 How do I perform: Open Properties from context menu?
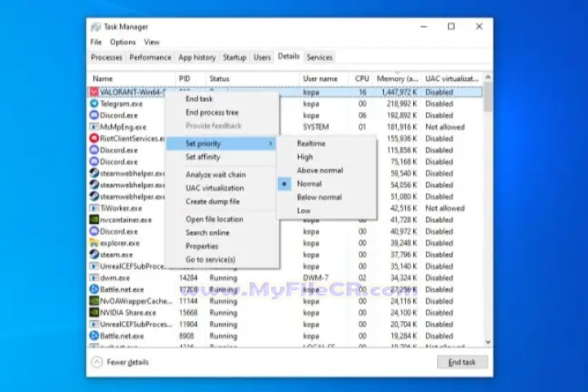coord(222,246)
